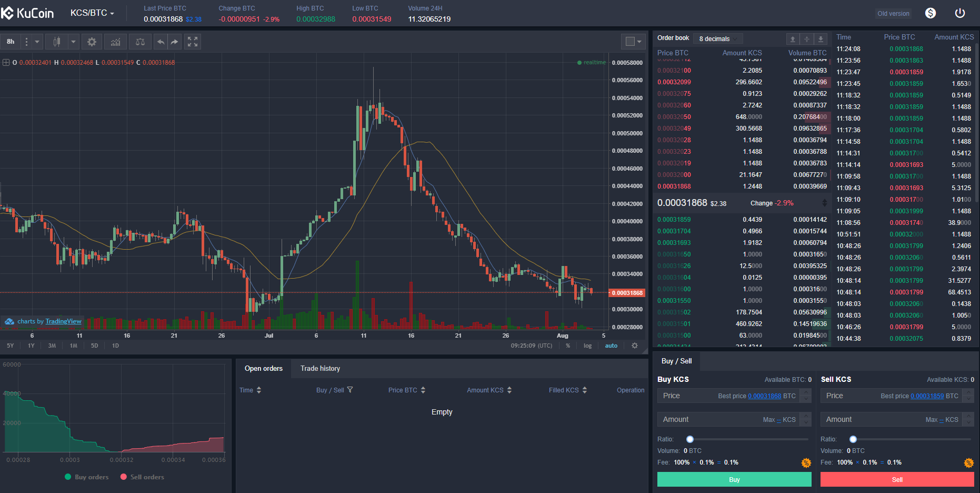The image size is (980, 493).
Task: Click the green Buy button
Action: 734,479
